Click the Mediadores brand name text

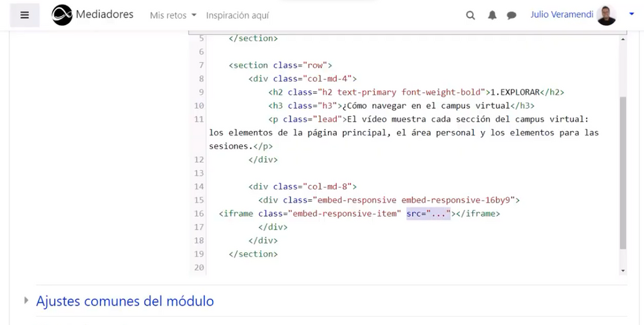pyautogui.click(x=104, y=14)
